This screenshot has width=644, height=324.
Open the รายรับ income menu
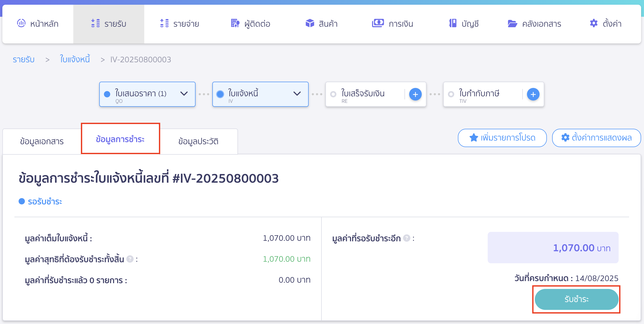109,24
